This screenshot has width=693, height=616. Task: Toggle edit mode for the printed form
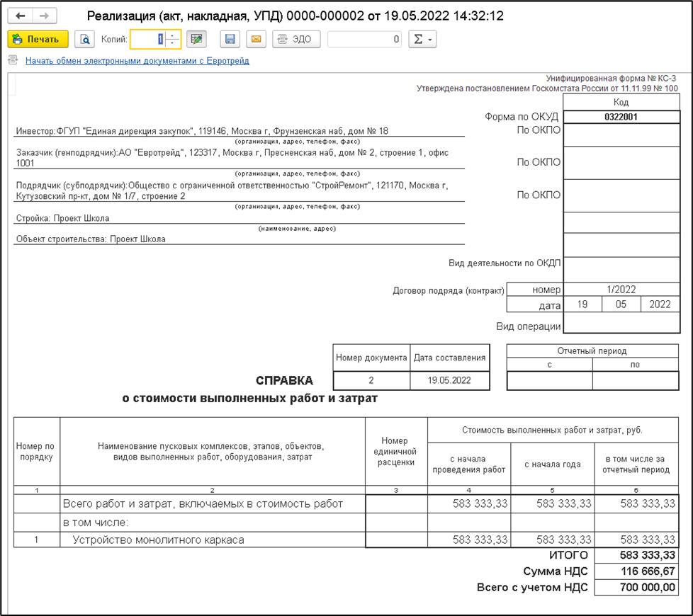pos(196,40)
